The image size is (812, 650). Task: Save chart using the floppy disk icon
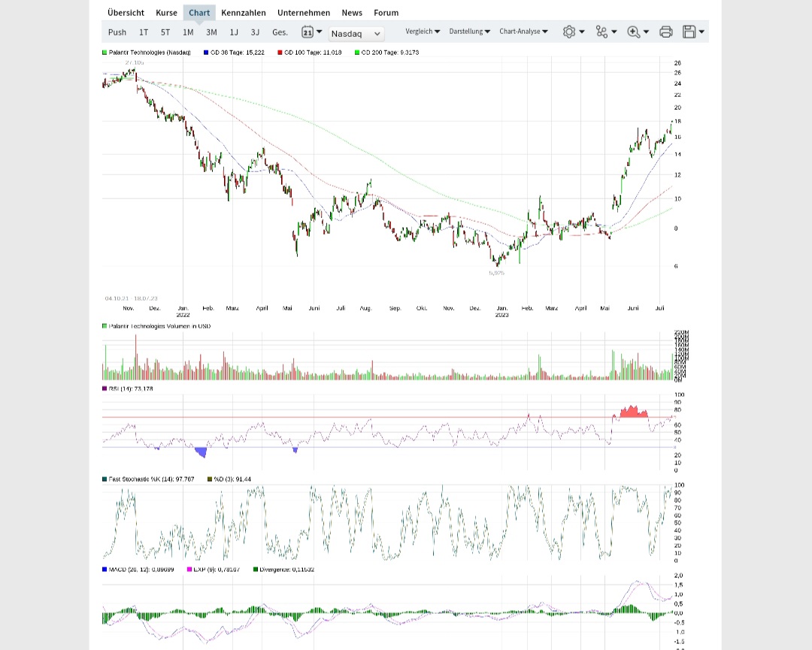click(x=689, y=32)
